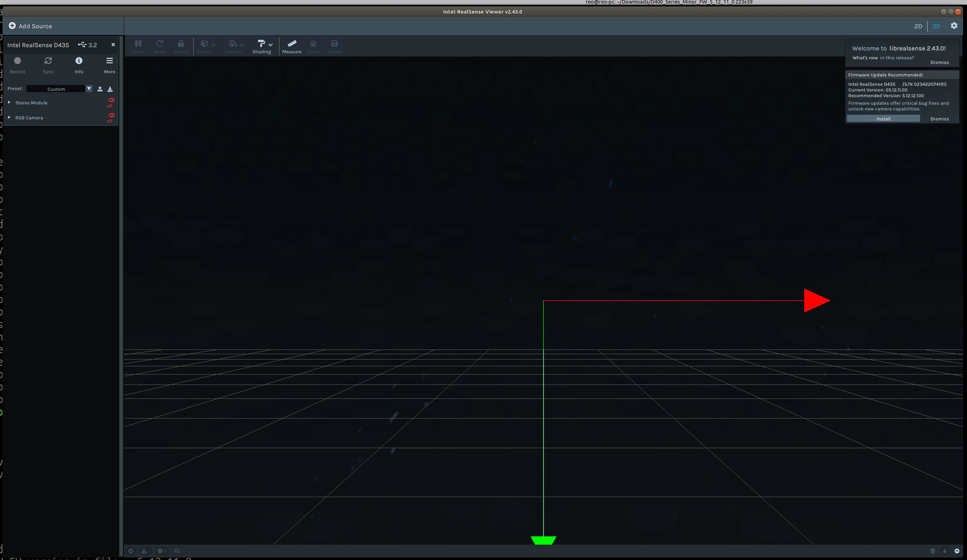Click the Add Source plus icon

(x=12, y=26)
